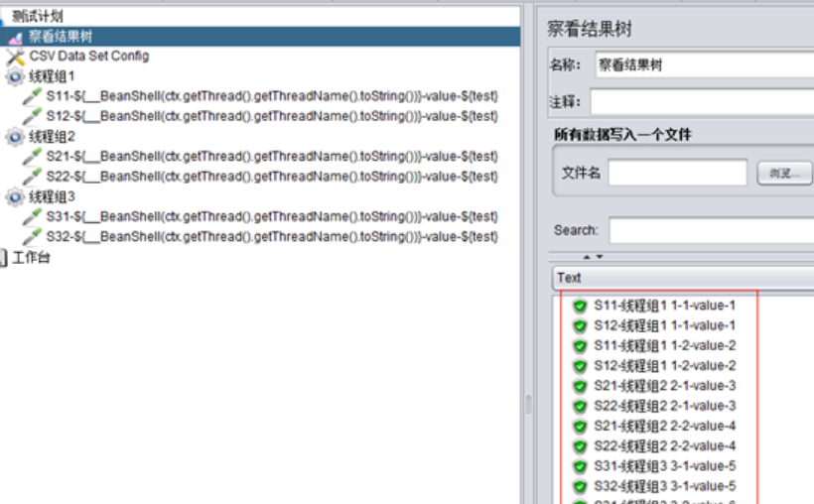The height and width of the screenshot is (504, 814).
Task: Click green shield icon of S11 1-1-value-1
Action: (580, 307)
